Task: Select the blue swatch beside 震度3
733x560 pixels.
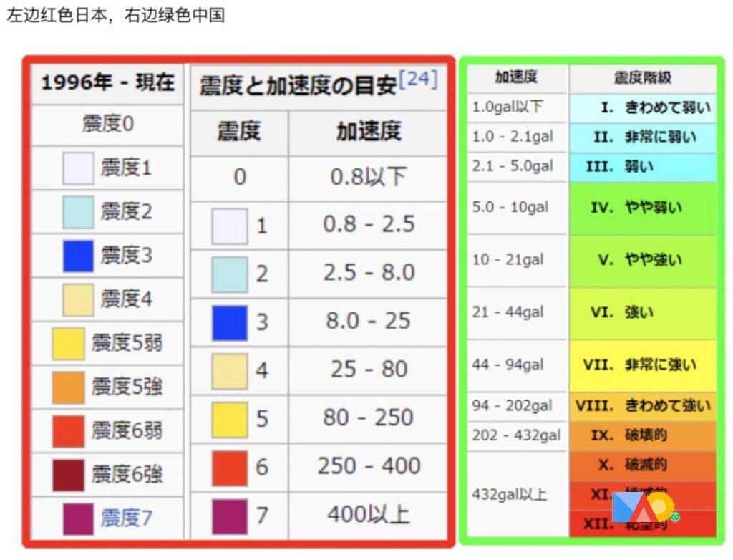Action: click(x=78, y=256)
